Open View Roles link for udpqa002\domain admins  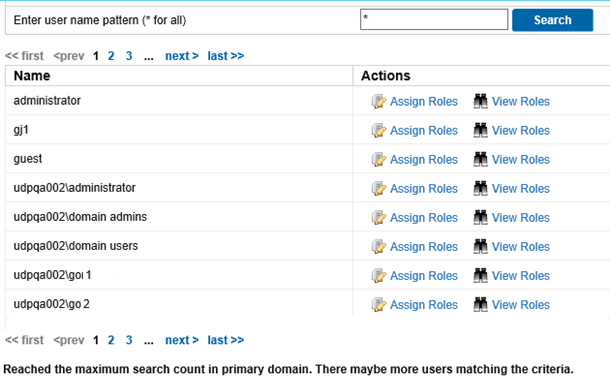point(521,218)
